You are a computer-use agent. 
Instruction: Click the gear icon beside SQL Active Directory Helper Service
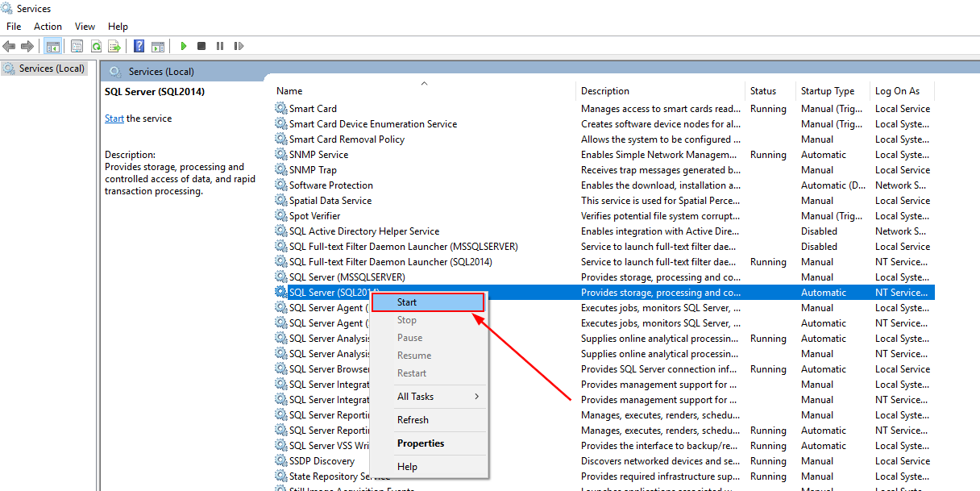click(x=281, y=231)
